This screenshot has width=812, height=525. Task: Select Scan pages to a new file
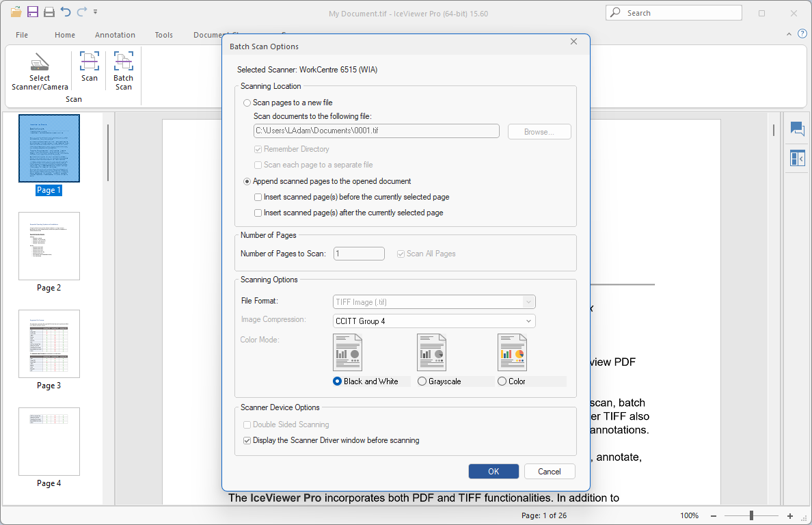click(x=247, y=103)
